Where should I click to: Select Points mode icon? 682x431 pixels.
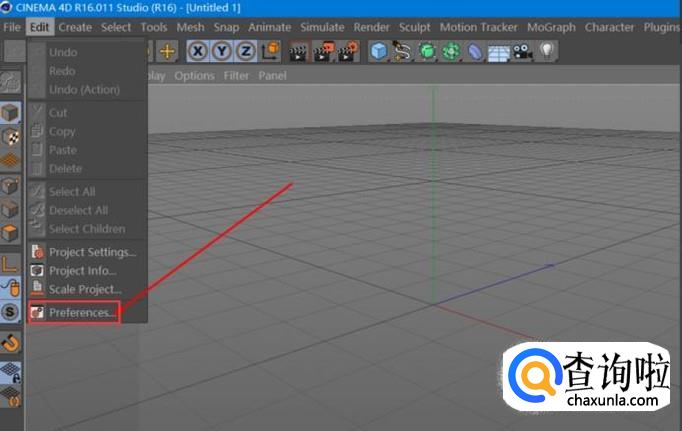point(10,186)
